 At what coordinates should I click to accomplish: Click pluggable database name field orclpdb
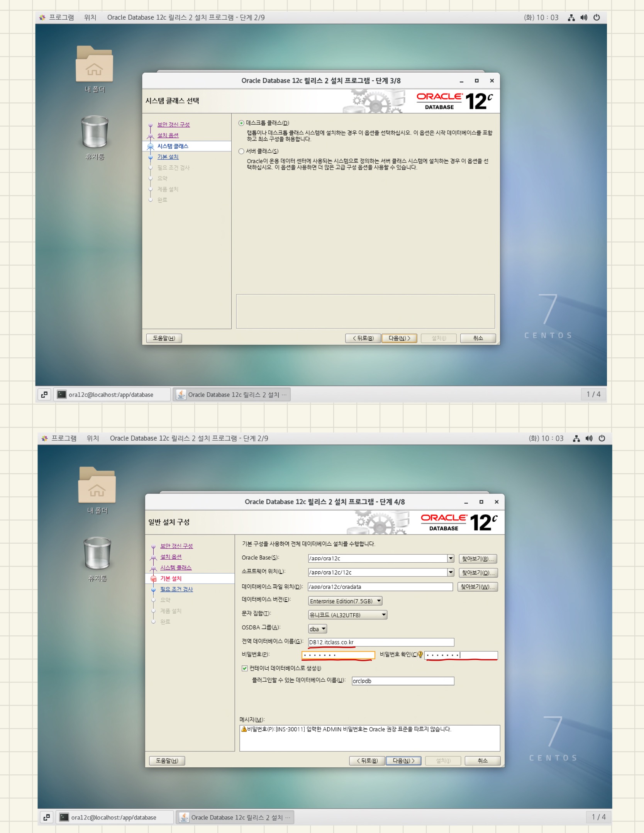coord(403,681)
